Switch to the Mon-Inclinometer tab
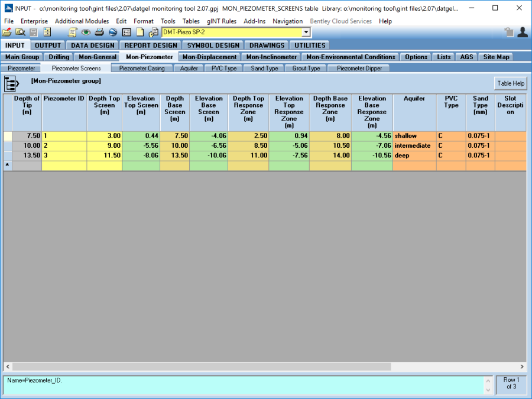 pyautogui.click(x=271, y=57)
